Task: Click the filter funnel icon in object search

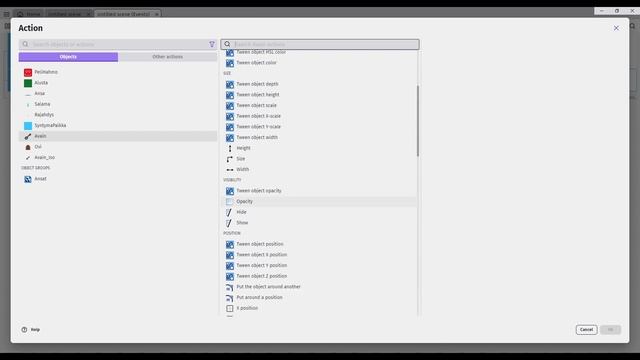Action: pyautogui.click(x=212, y=44)
